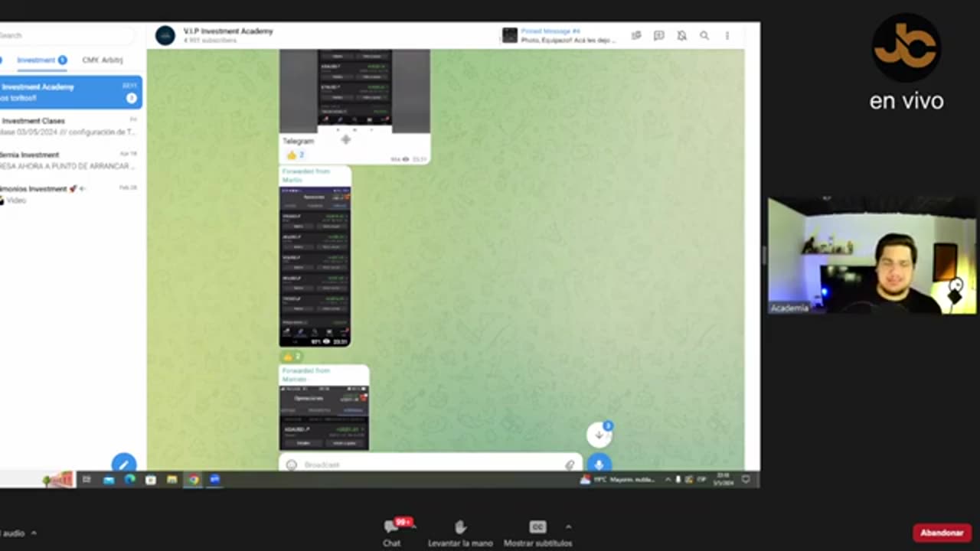Open the Academia Investment chat dated Apr 18
This screenshot has width=980, height=551.
point(70,160)
